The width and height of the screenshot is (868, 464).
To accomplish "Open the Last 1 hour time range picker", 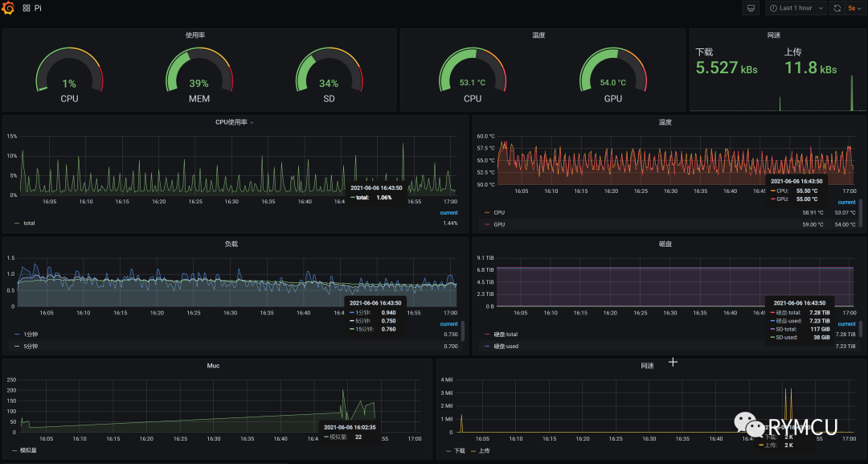I will pos(796,8).
